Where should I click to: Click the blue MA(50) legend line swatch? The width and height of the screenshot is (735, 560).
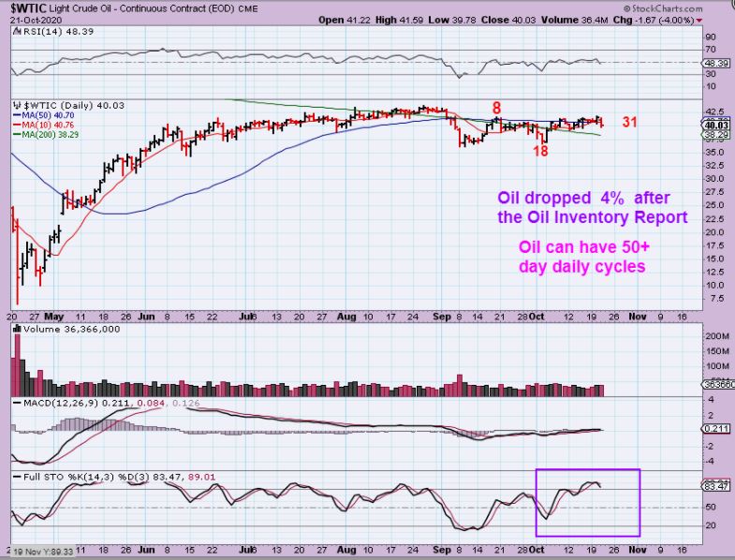point(16,115)
